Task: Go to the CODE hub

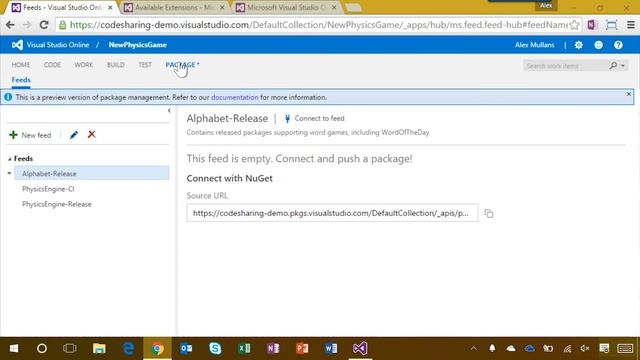Action: click(x=52, y=65)
